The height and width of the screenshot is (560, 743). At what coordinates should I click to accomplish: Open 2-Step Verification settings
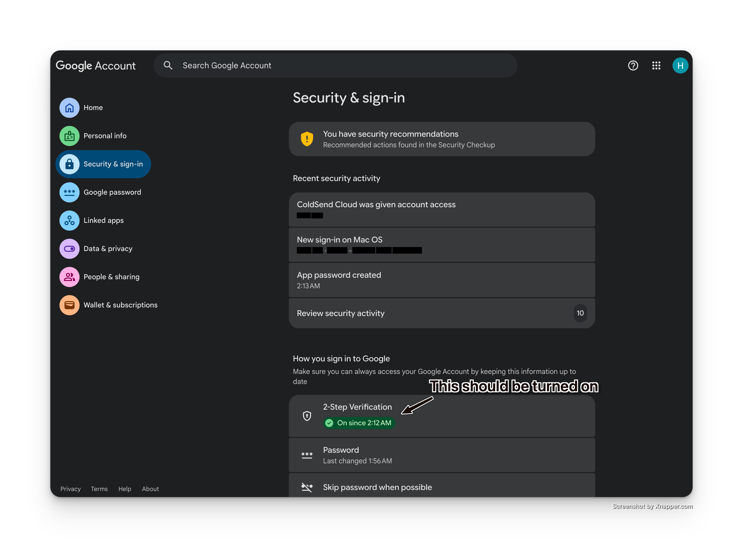442,416
